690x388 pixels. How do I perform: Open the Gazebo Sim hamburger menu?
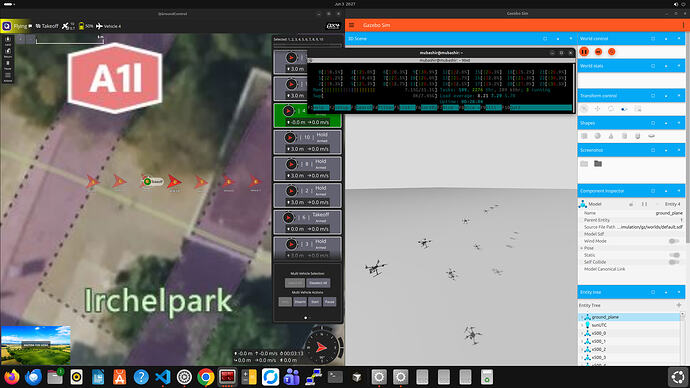352,25
